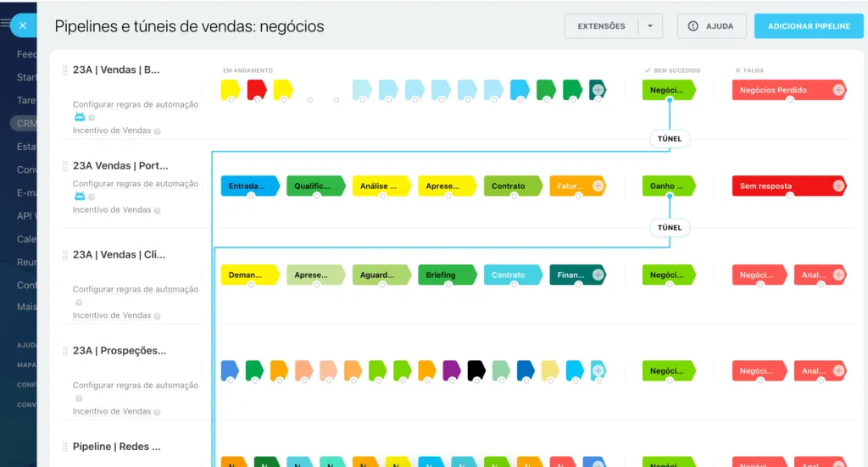Open automation rules link for 23A | Prospeções...

[136, 385]
